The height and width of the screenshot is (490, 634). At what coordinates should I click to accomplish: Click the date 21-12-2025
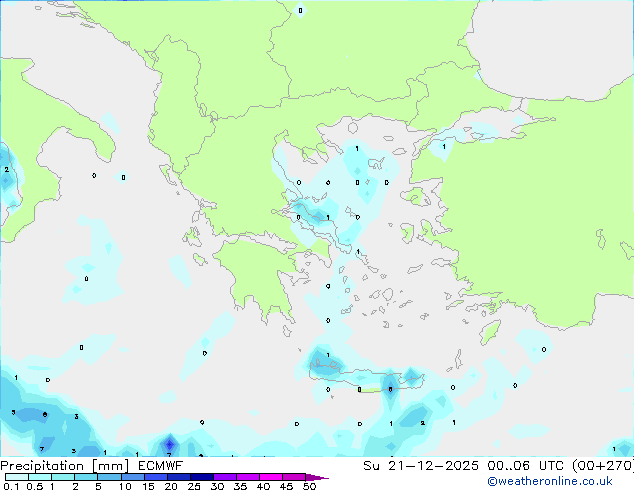pos(433,466)
